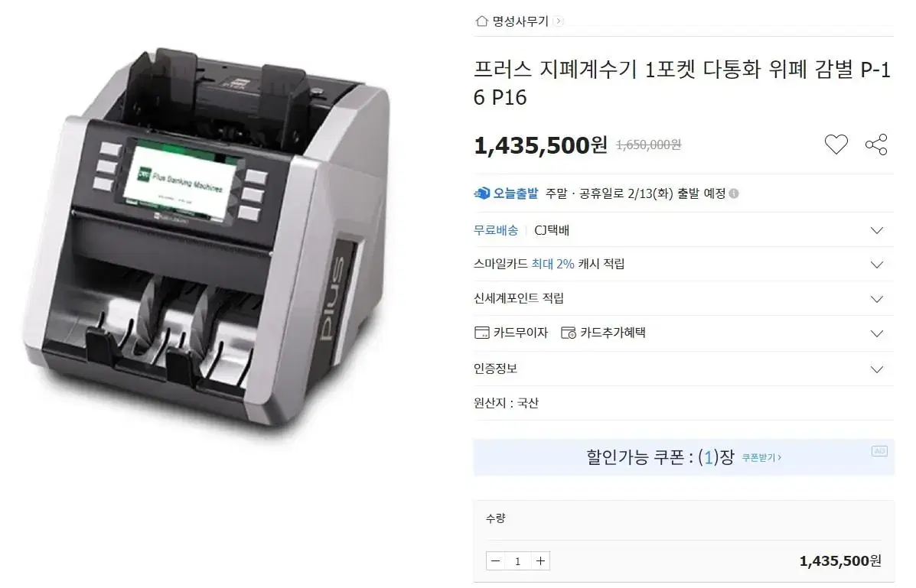
Task: Click the AD badge in coupon banner
Action: (x=879, y=451)
